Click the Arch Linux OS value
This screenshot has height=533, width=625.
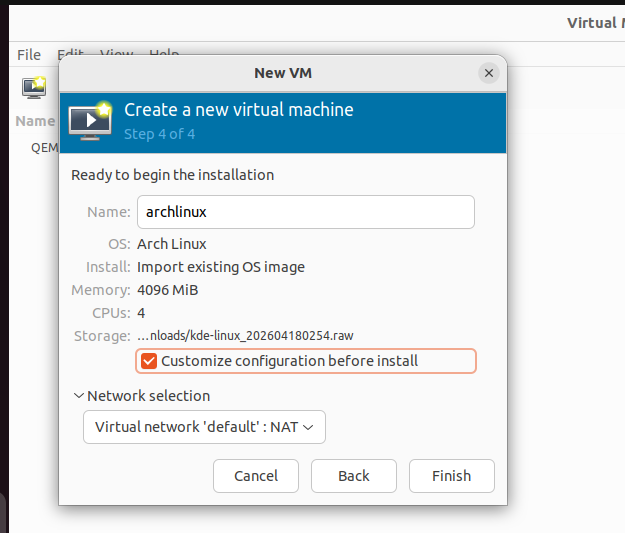tap(172, 244)
